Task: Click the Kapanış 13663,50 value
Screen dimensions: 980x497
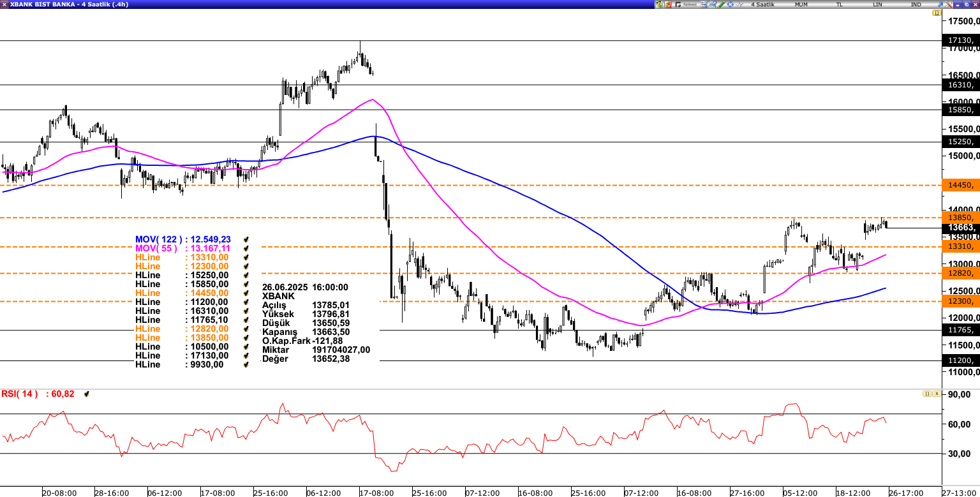Action: [330, 332]
